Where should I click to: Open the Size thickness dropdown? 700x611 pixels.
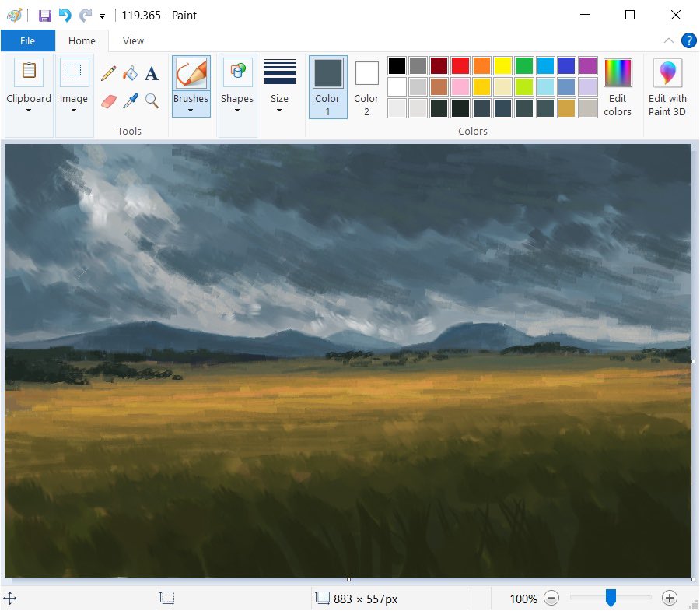tap(279, 87)
